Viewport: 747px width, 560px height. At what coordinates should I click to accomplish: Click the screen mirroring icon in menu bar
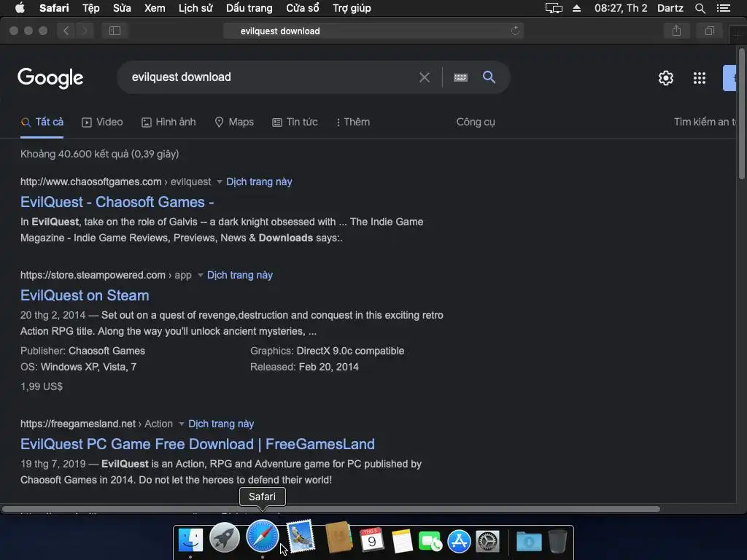554,8
